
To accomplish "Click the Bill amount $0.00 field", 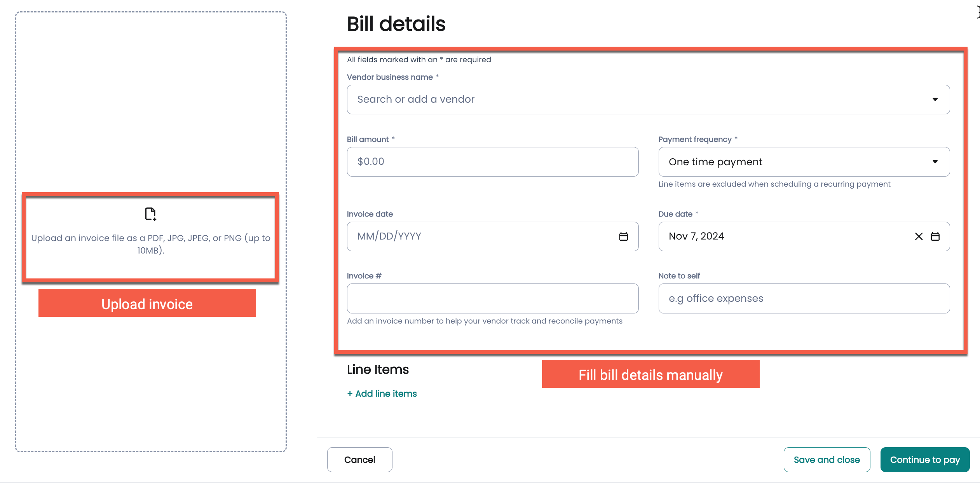I will [492, 162].
